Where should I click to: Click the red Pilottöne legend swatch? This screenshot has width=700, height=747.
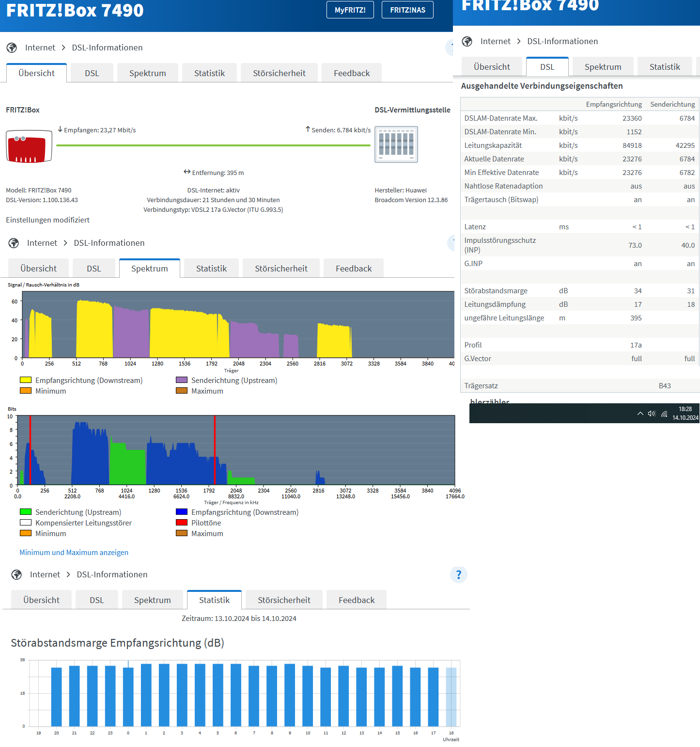coord(182,523)
